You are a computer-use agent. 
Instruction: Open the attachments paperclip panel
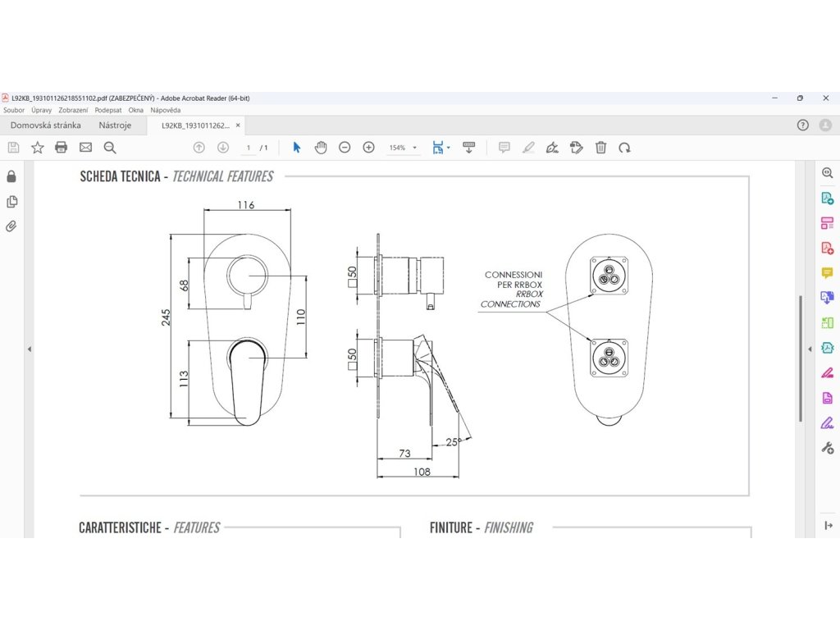click(x=11, y=226)
